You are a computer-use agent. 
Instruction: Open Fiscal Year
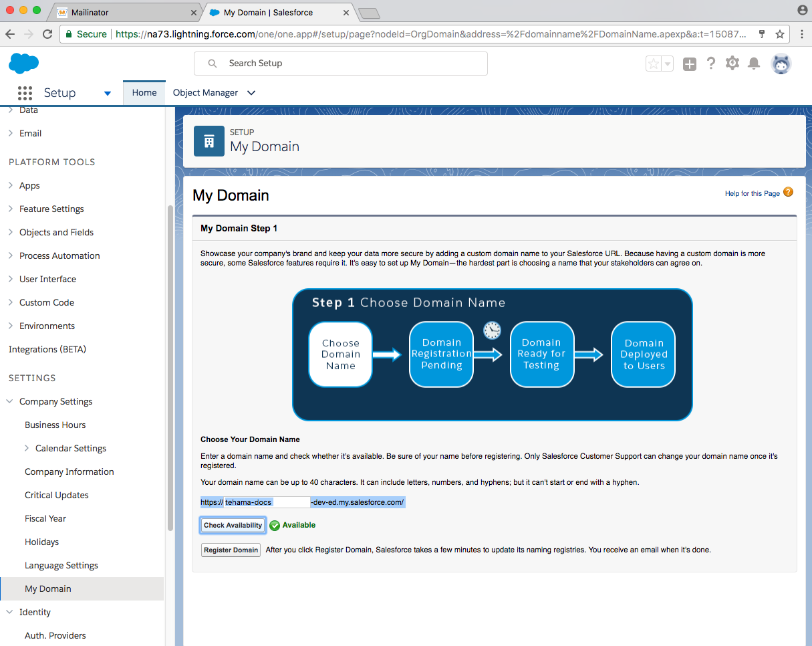(x=45, y=519)
